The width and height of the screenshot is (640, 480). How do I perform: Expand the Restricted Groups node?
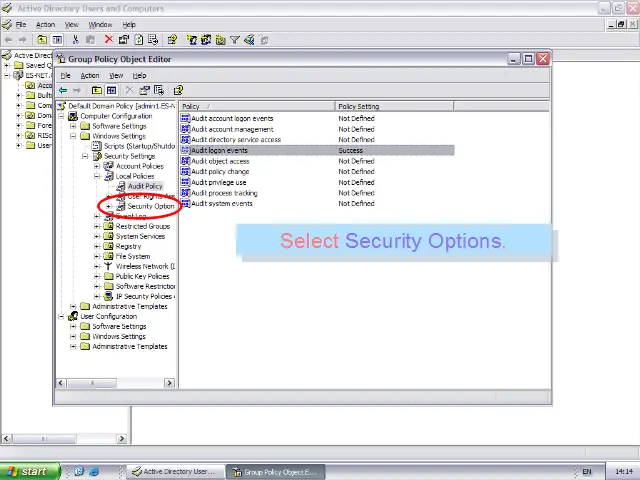tap(97, 226)
